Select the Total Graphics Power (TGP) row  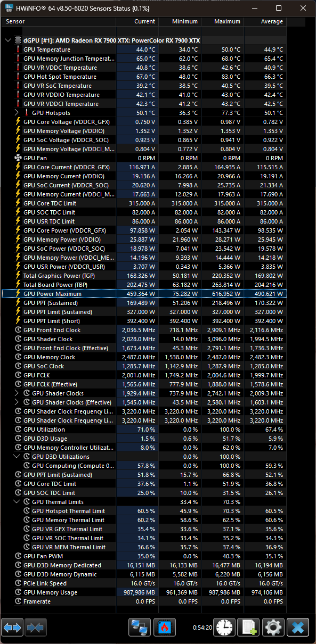(x=144, y=276)
